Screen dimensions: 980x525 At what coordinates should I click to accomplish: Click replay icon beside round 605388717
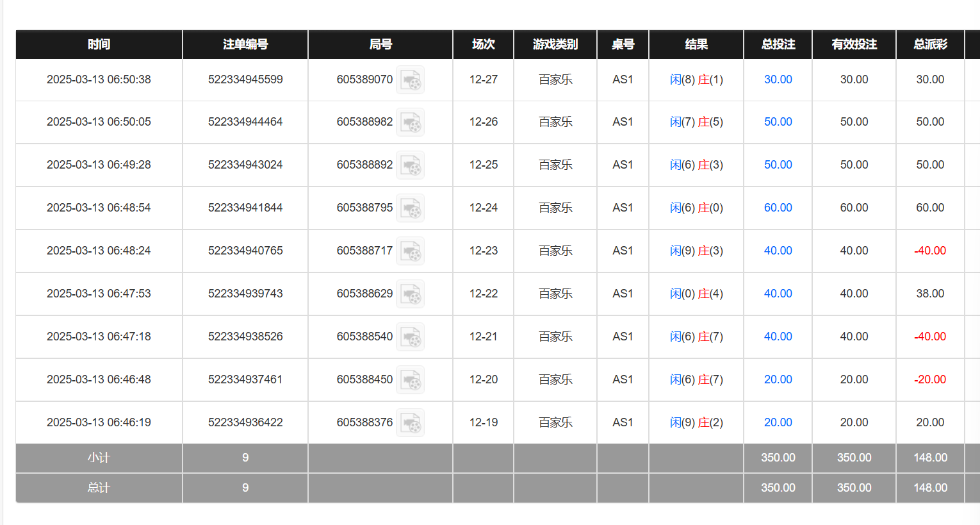tap(410, 251)
